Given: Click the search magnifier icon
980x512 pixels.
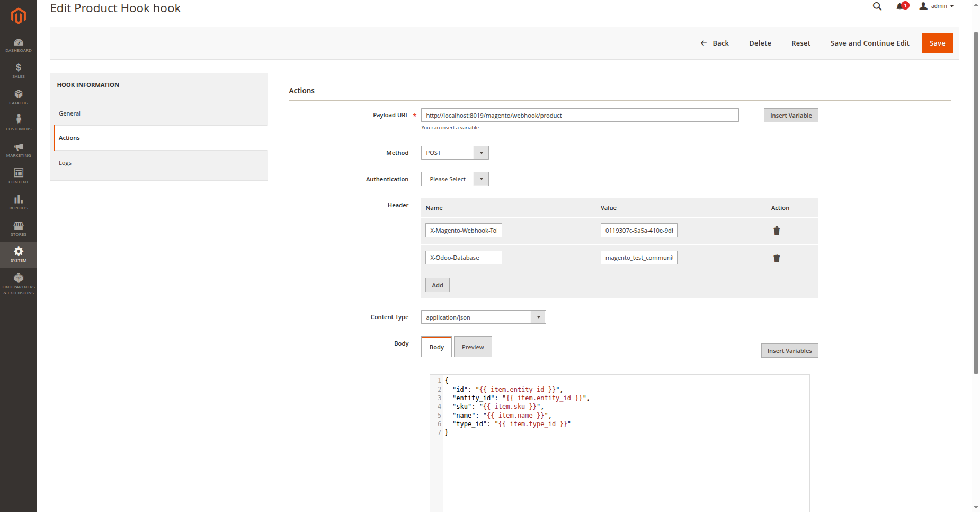Looking at the screenshot, I should point(877,6).
